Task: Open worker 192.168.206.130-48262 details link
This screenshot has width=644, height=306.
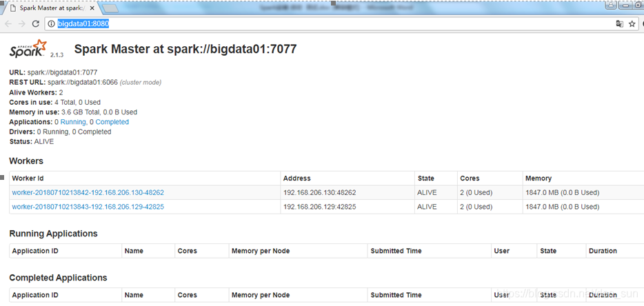Action: click(88, 192)
